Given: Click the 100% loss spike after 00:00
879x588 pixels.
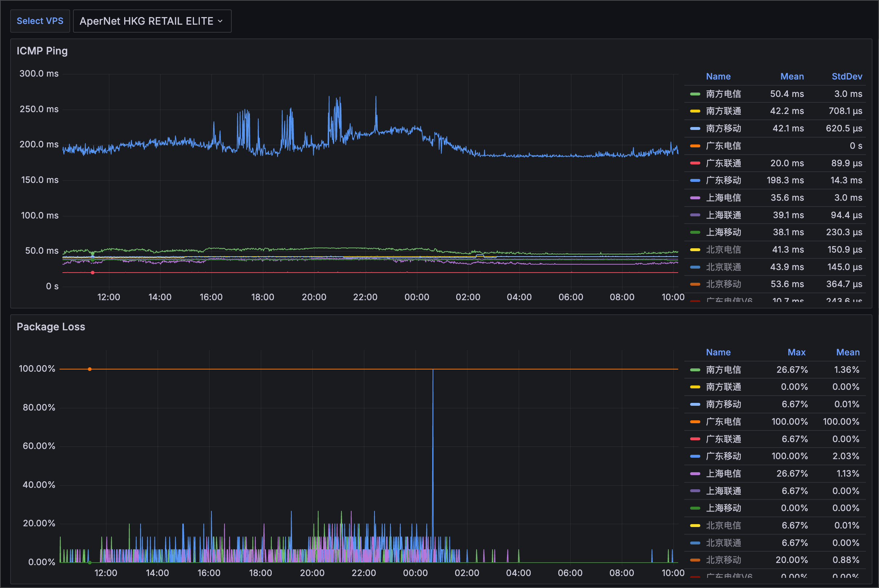Looking at the screenshot, I should click(x=433, y=465).
